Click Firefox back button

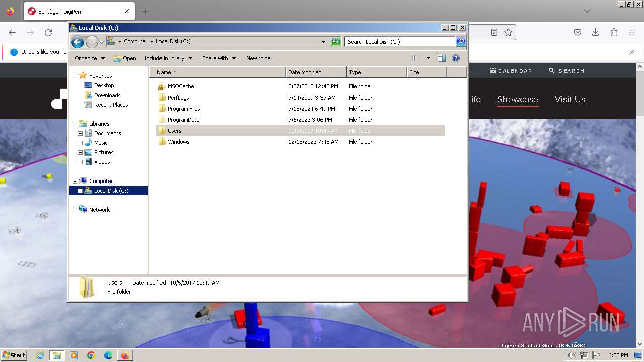point(12,32)
